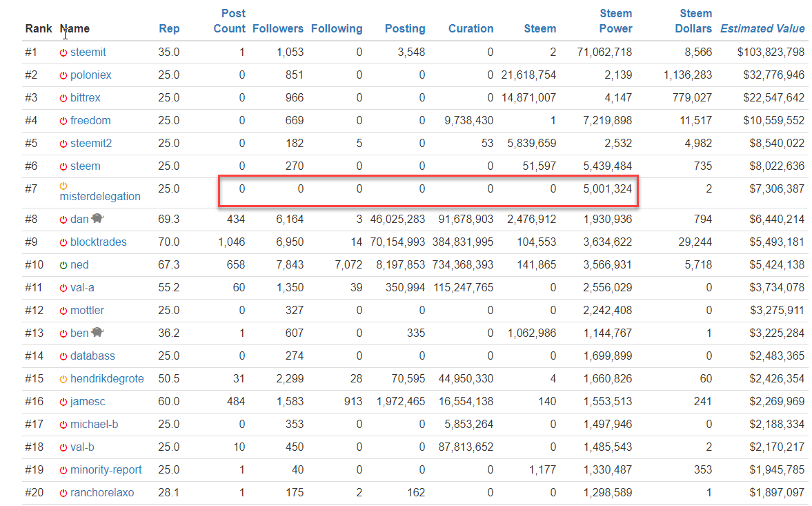812x506 pixels.
Task: Click the power icon beside minority-report
Action: (63, 470)
